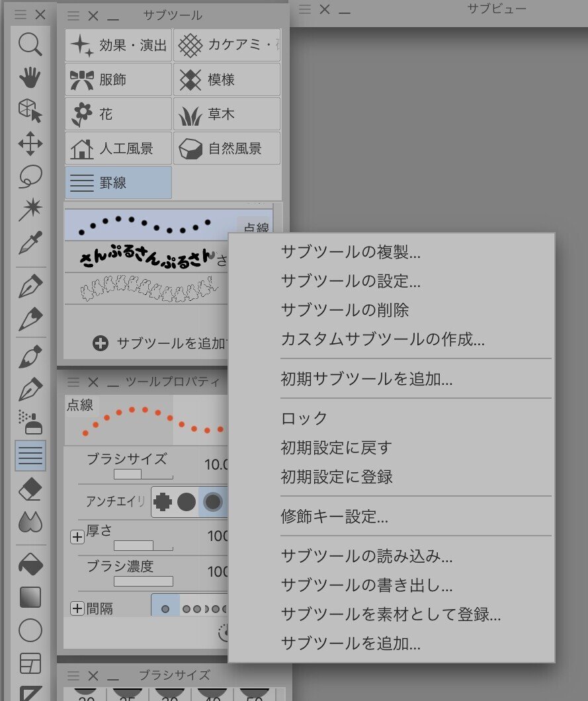Select the Hand move tool
The width and height of the screenshot is (588, 701).
tap(30, 79)
